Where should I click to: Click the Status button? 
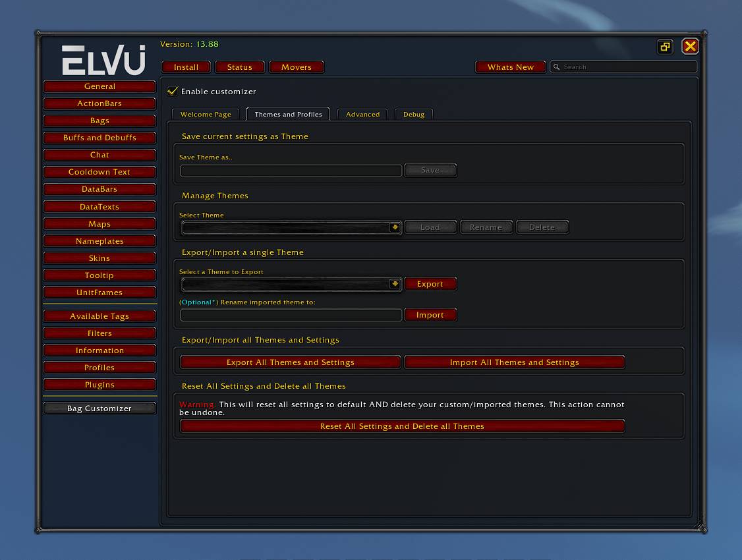(x=239, y=67)
